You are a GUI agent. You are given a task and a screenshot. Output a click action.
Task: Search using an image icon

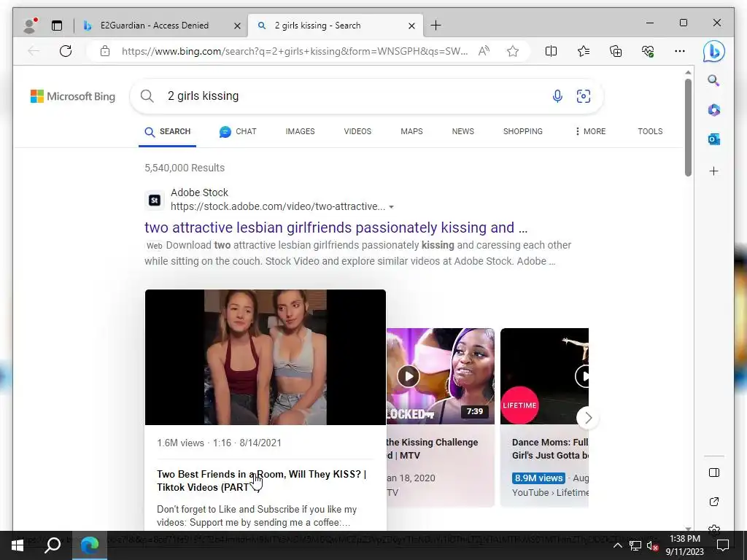click(583, 96)
